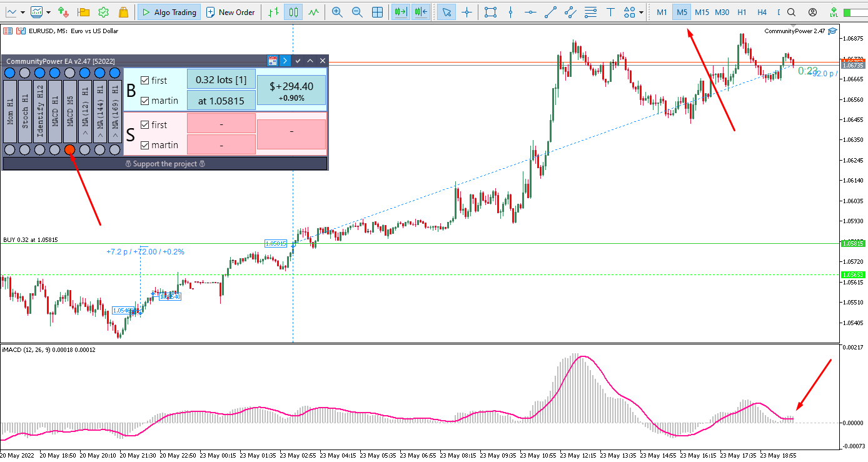Open the chart type line icon
Image resolution: width=868 pixels, height=462 pixels.
point(11,12)
